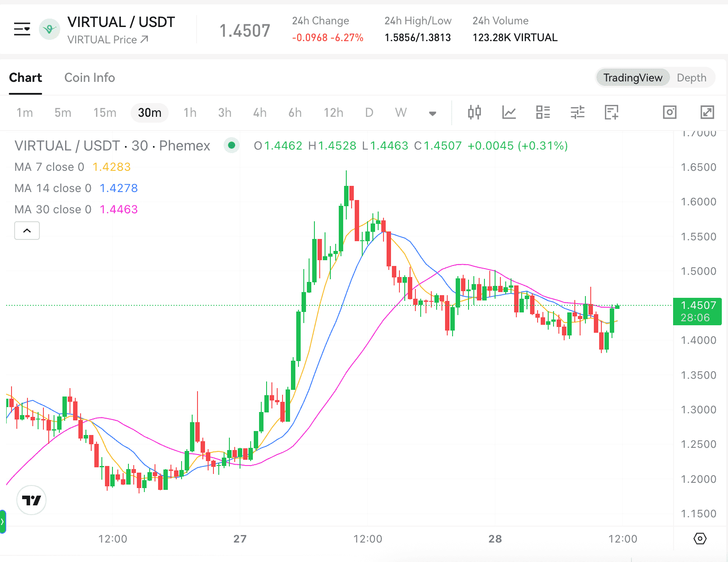
Task: Open the hamburger market list menu
Action: [x=22, y=29]
